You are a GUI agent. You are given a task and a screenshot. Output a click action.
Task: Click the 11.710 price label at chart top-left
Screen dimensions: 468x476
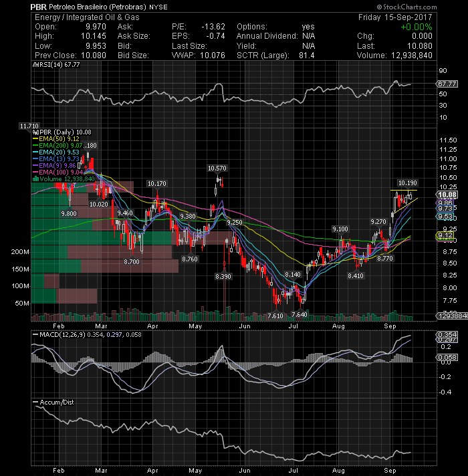click(x=29, y=126)
